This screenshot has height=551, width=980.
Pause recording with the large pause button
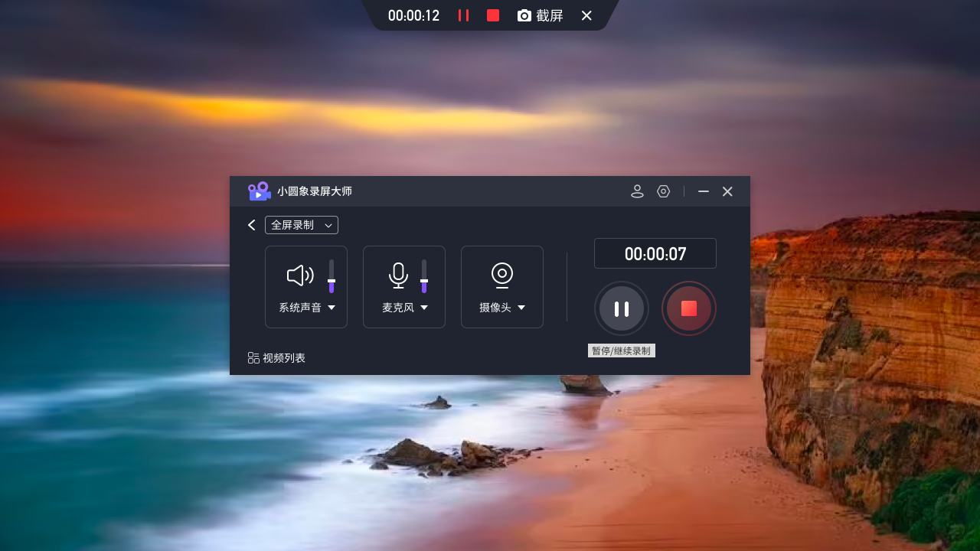621,308
